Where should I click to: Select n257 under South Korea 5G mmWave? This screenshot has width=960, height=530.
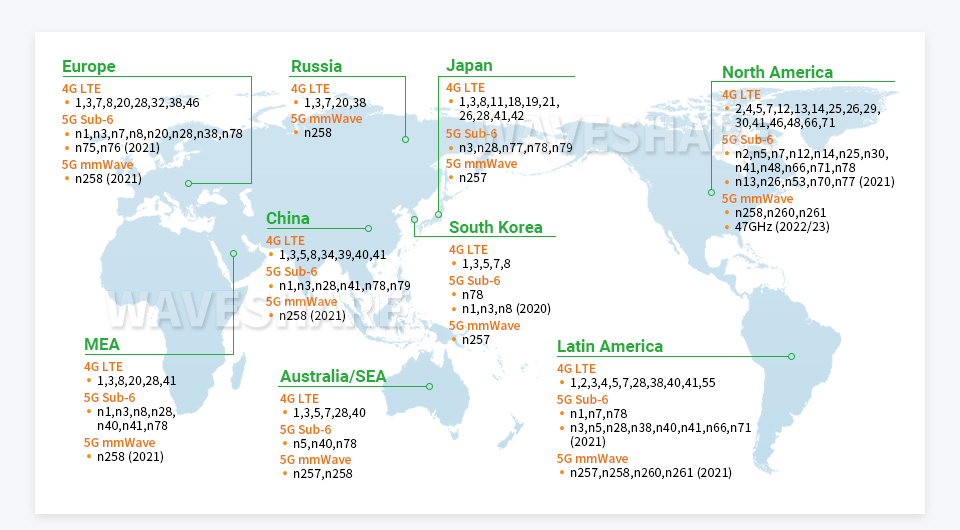(x=476, y=340)
